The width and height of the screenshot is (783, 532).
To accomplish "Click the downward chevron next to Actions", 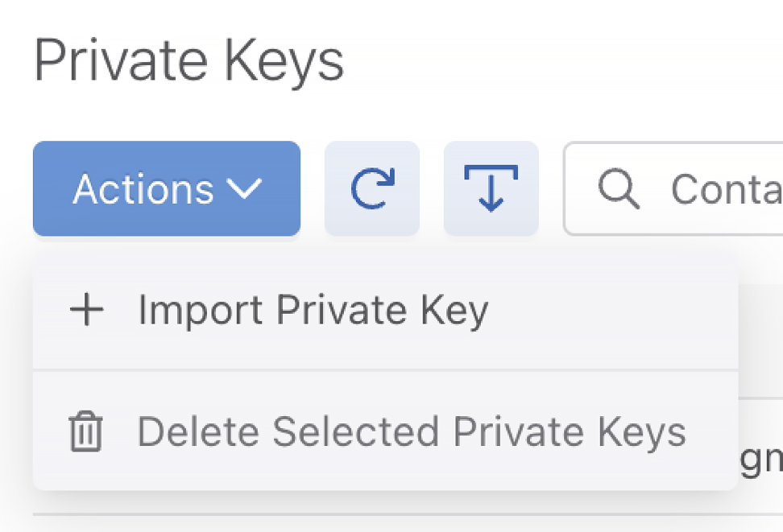I will (244, 189).
